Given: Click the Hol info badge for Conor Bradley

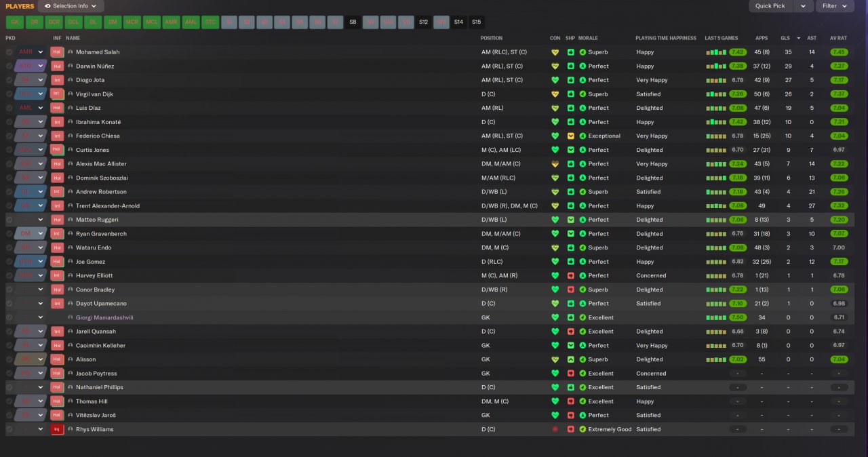Looking at the screenshot, I should (x=57, y=290).
